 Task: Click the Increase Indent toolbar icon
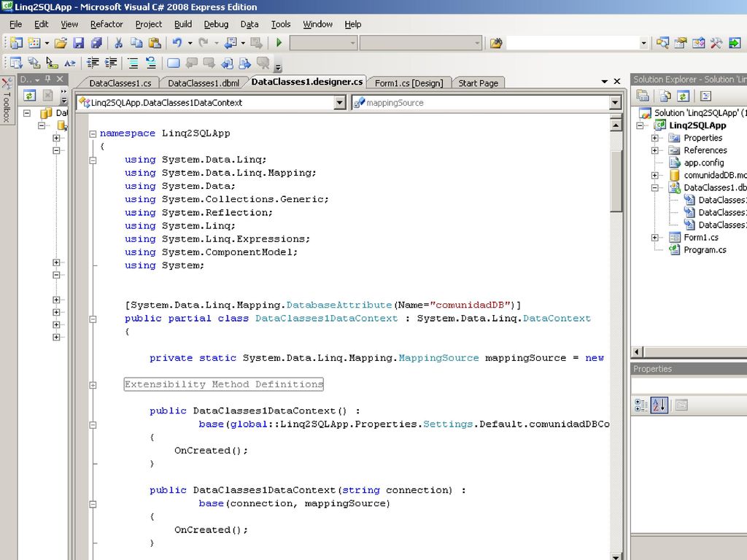pos(111,63)
